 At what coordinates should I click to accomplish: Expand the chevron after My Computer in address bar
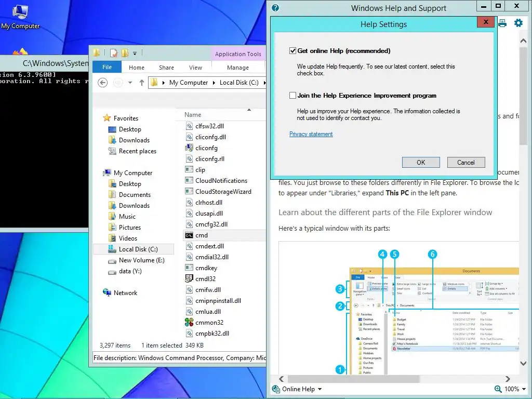tap(214, 83)
